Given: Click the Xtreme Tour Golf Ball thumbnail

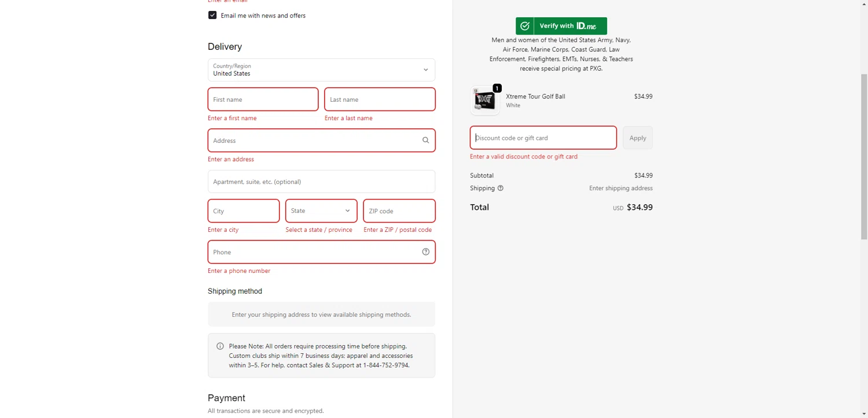Looking at the screenshot, I should pyautogui.click(x=484, y=101).
